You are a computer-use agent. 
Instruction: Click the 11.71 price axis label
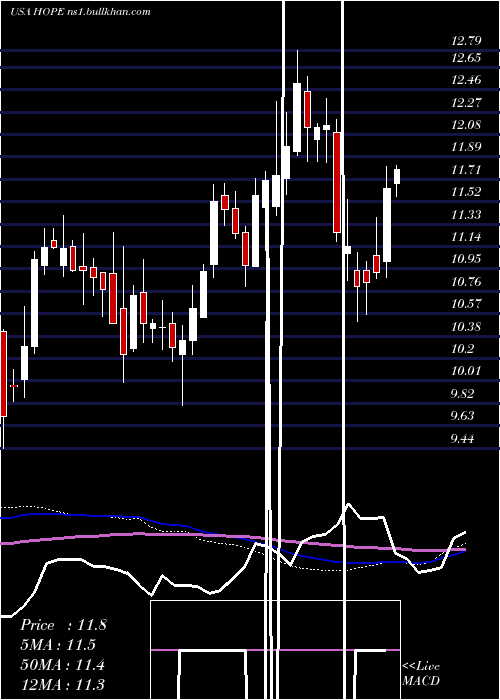click(x=466, y=170)
